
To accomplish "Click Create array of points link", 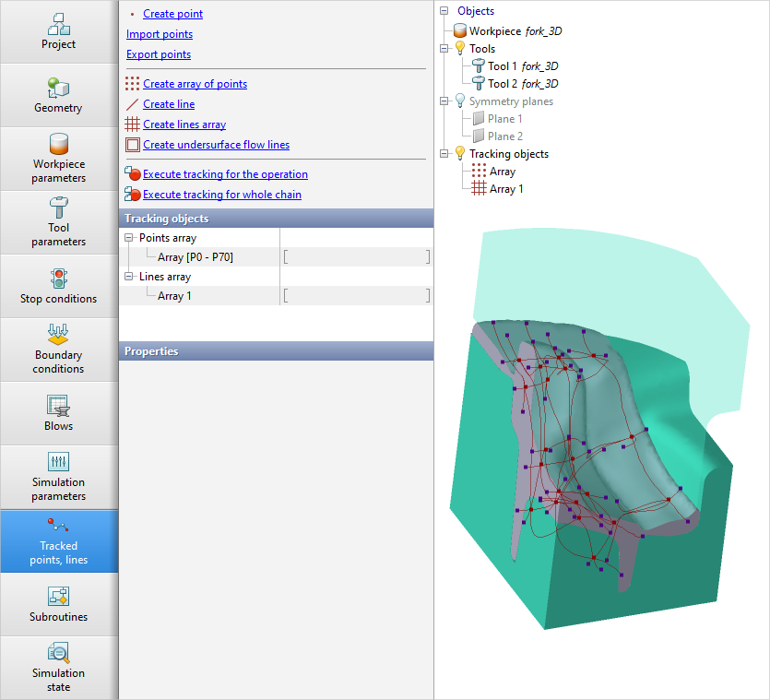I will click(195, 84).
